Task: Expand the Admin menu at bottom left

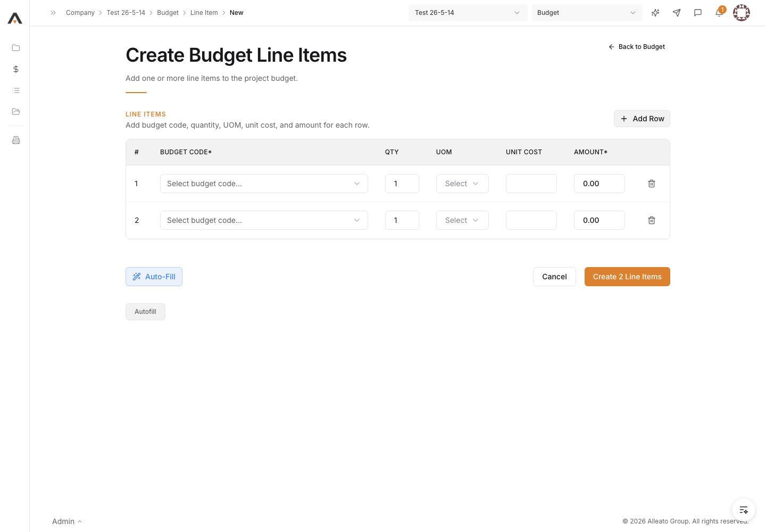Action: point(67,521)
